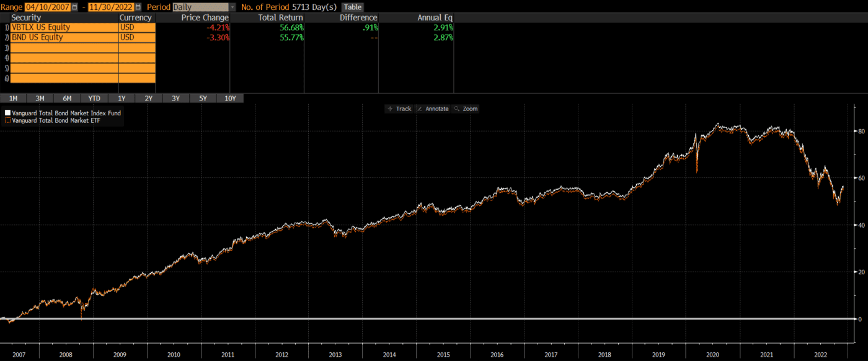Choose the 5Y time range
Image resolution: width=868 pixels, height=361 pixels.
coord(203,99)
